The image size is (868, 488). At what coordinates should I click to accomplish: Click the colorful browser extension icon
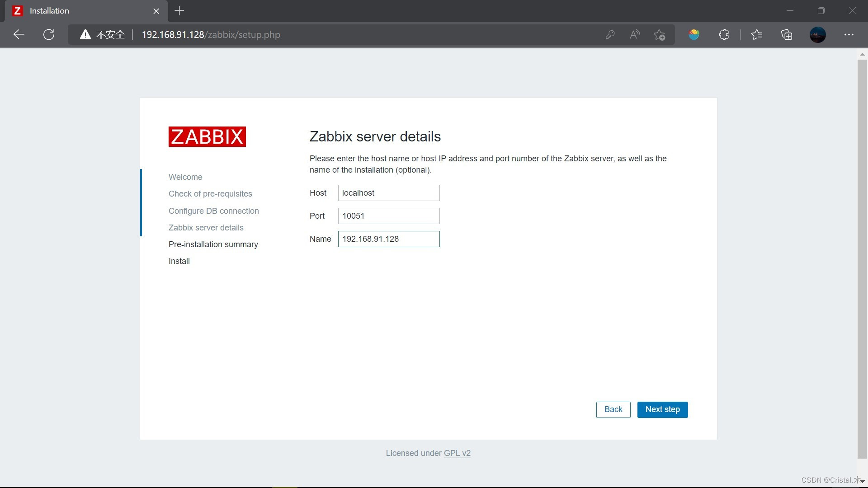pos(694,34)
